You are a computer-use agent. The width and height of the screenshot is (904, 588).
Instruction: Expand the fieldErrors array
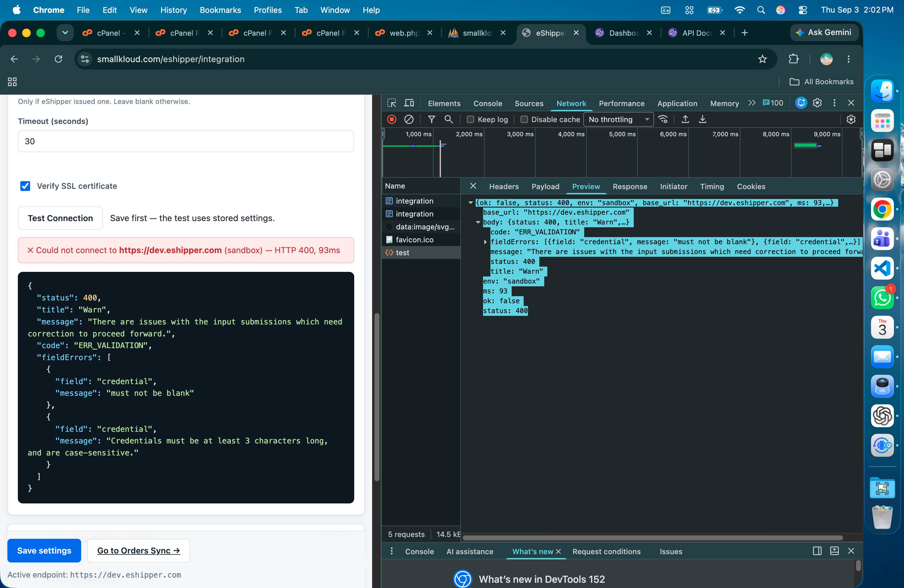tap(486, 242)
